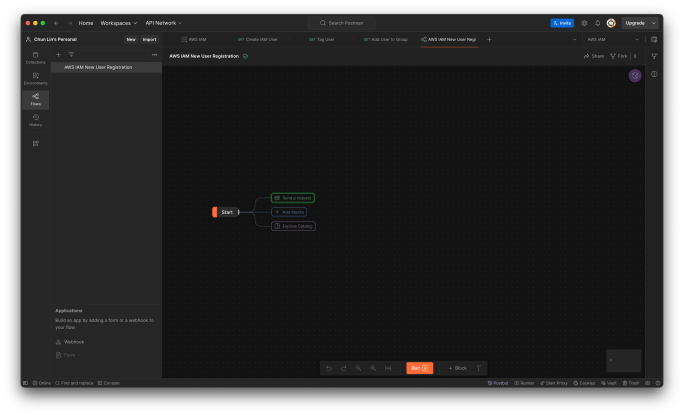Open Vault from the status bar
684x415 pixels.
(609, 383)
